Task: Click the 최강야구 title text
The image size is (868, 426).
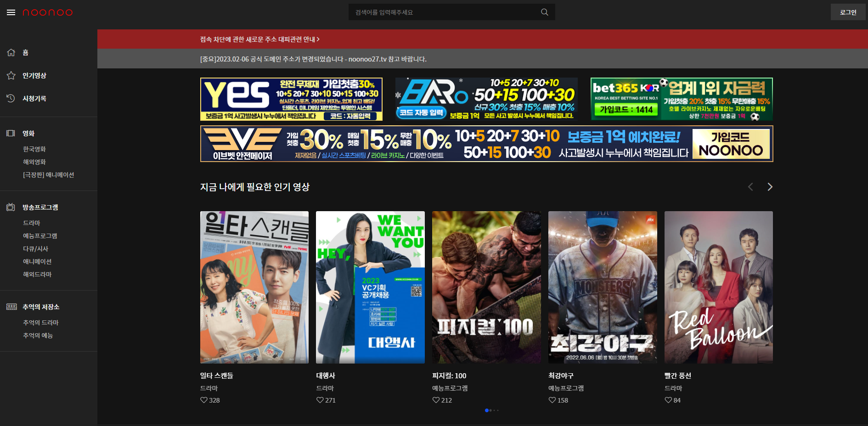Action: click(561, 376)
